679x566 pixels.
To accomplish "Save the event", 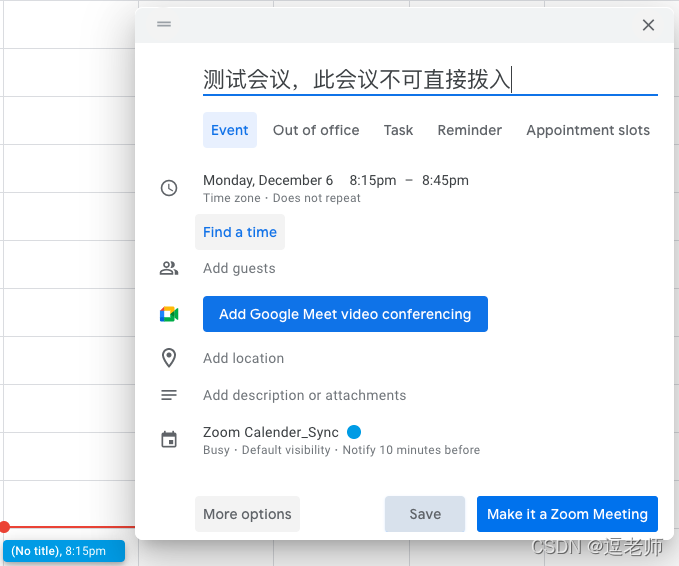I will 425,514.
